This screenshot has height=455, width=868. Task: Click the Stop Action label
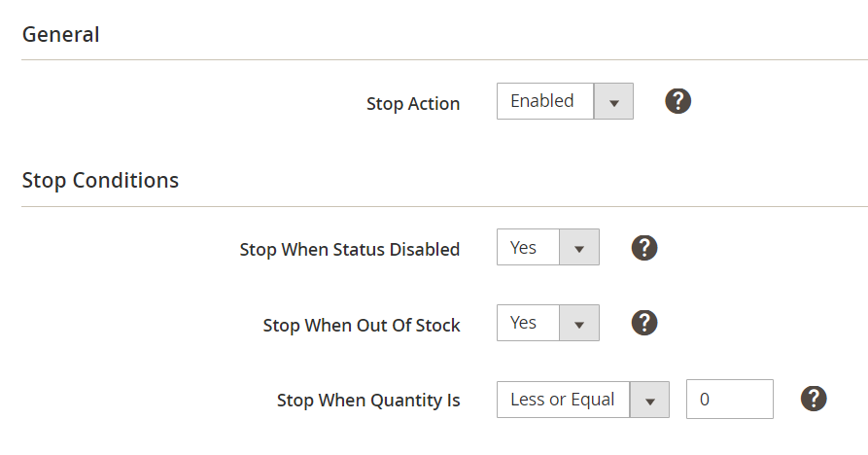tap(413, 103)
